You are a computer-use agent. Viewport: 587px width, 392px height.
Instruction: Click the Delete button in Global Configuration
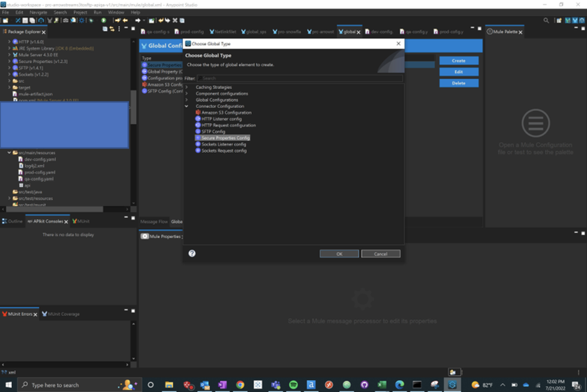459,83
